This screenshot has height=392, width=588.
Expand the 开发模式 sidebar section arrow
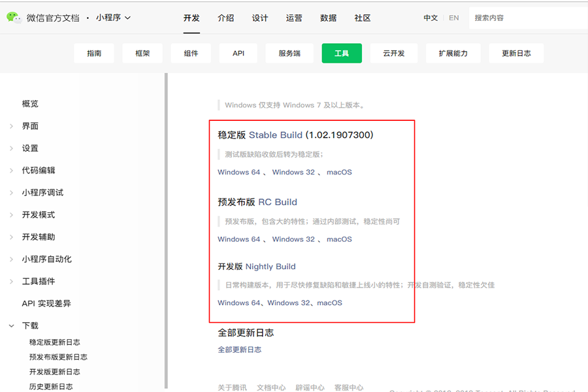pos(11,215)
